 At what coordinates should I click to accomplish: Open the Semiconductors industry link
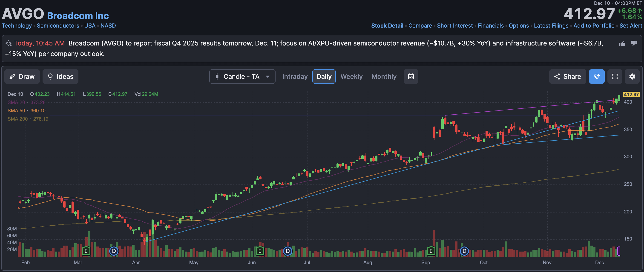[58, 26]
